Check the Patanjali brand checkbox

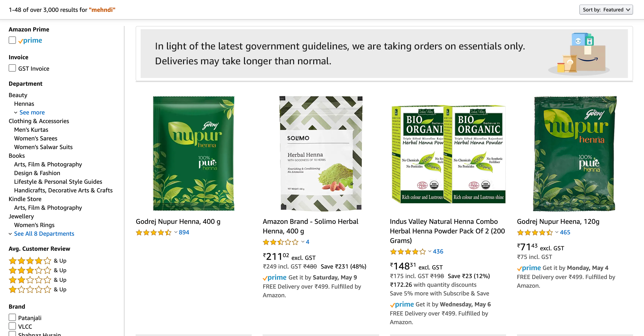pyautogui.click(x=12, y=318)
